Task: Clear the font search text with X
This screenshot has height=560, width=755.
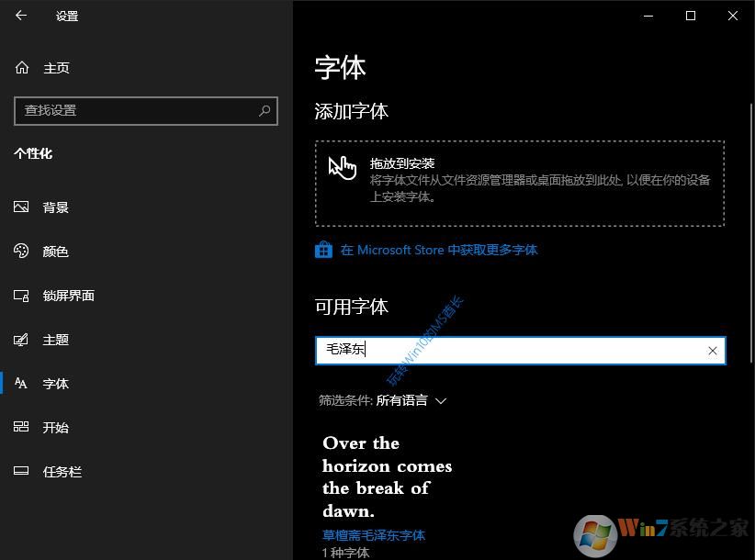Action: pos(713,351)
